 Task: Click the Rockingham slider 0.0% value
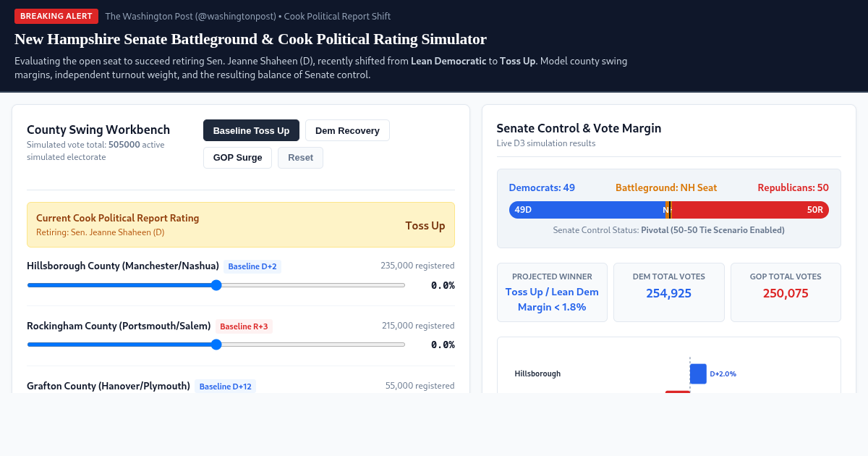click(x=443, y=345)
